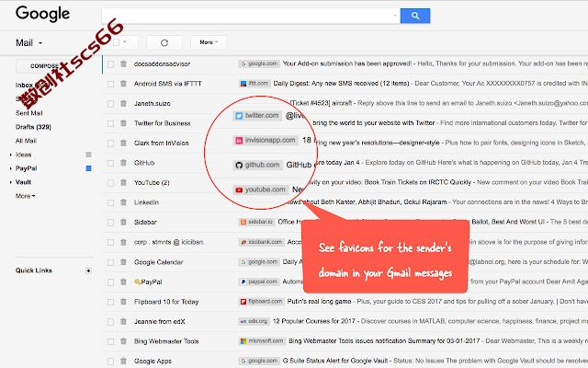This screenshot has width=588, height=368.
Task: Trash the Twitter for Business message
Action: tap(123, 123)
